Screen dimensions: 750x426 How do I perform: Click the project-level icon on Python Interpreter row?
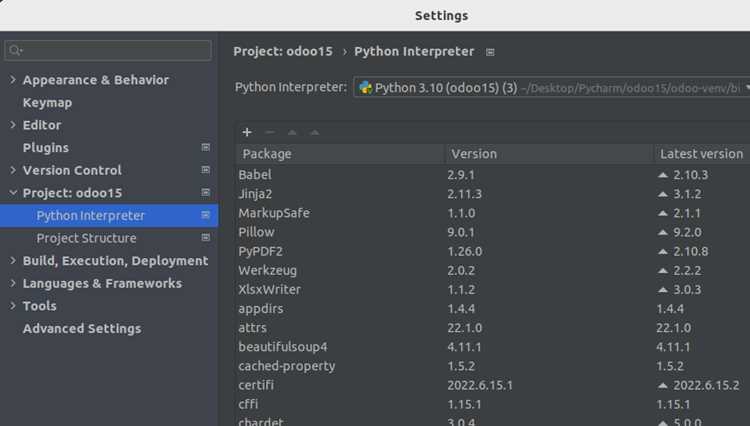[x=206, y=215]
